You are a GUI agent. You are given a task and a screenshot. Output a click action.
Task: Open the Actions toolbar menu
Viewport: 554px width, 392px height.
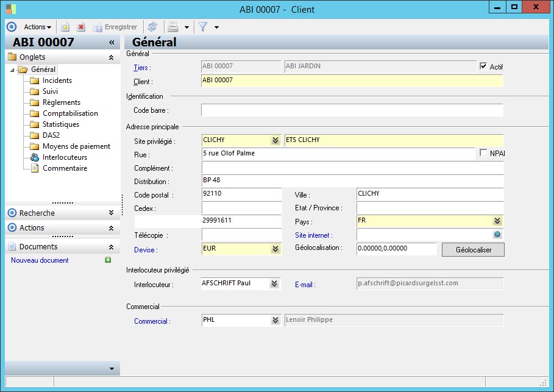tap(37, 27)
